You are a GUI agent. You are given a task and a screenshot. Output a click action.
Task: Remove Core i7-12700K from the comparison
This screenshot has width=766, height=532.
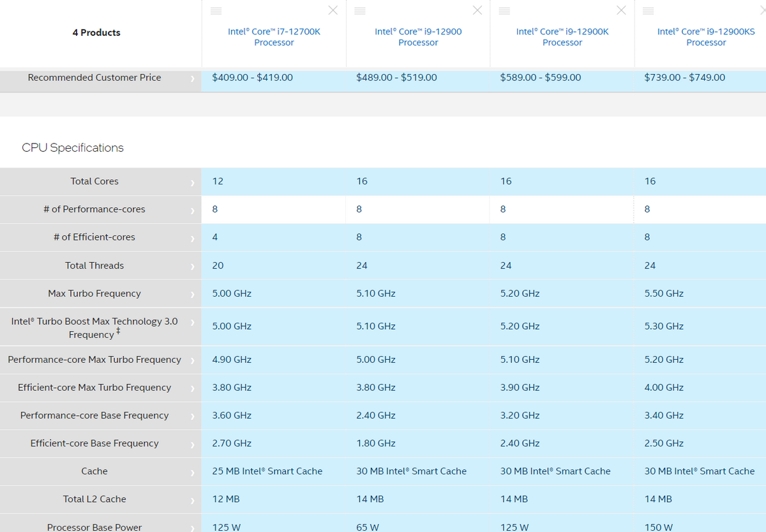pos(333,10)
